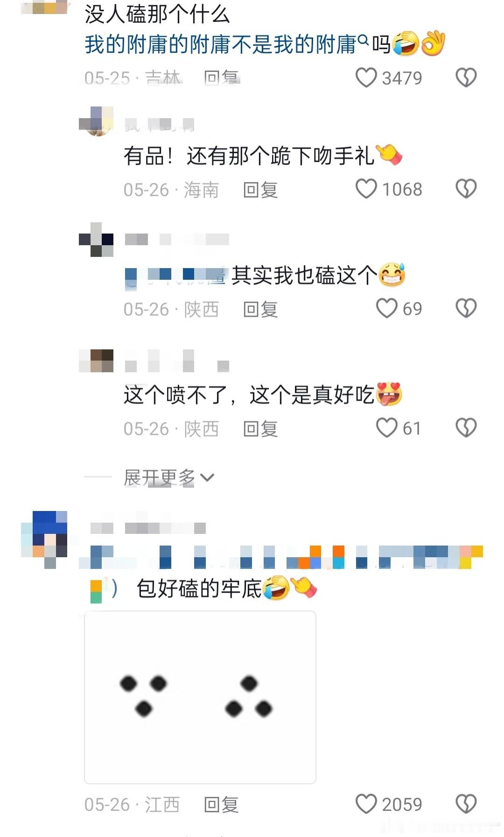Viewport: 504px width, 837px height.
Task: Dislike the 这个是真好吃 reply
Action: pyautogui.click(x=466, y=428)
